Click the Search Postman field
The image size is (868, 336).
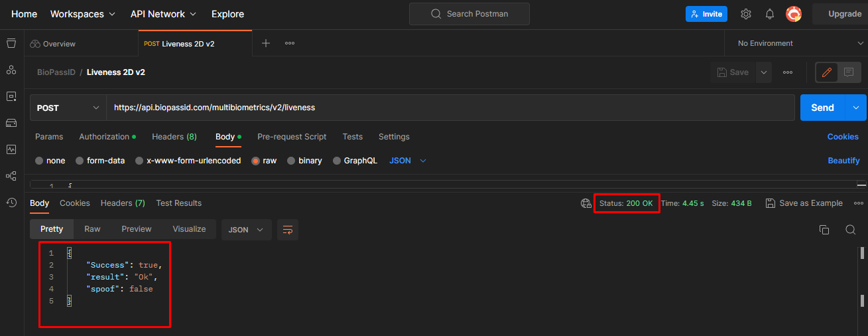469,14
